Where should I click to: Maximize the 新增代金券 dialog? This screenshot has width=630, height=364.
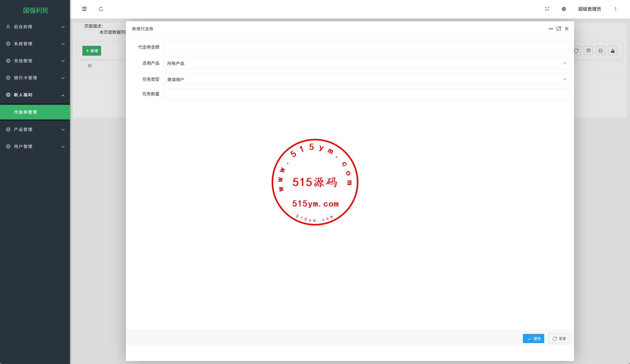click(x=559, y=29)
